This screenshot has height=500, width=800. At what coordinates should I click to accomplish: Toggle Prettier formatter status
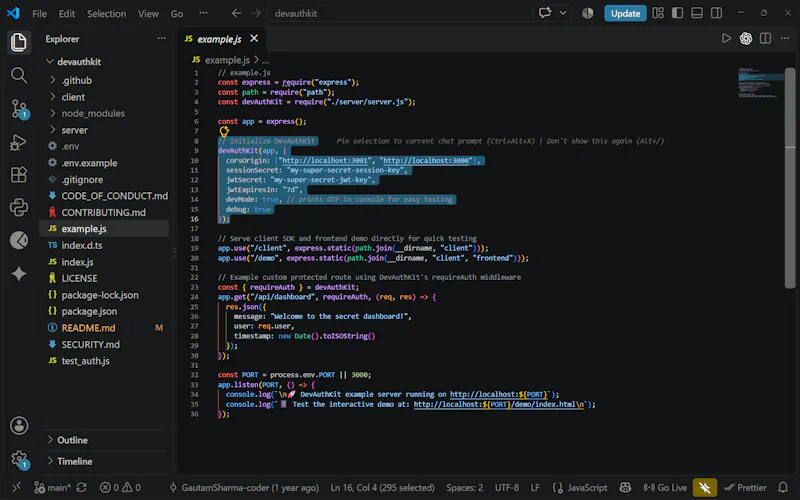pyautogui.click(x=745, y=488)
